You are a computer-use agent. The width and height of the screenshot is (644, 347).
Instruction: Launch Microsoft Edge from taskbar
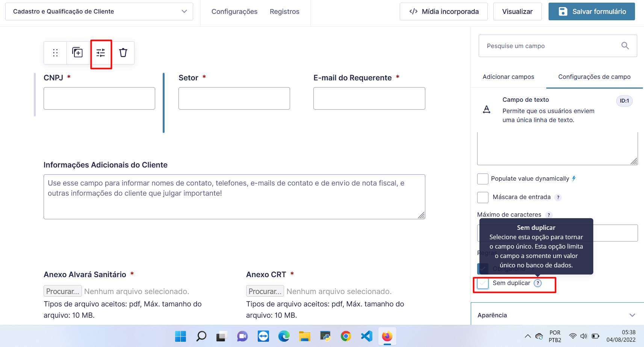pos(284,336)
